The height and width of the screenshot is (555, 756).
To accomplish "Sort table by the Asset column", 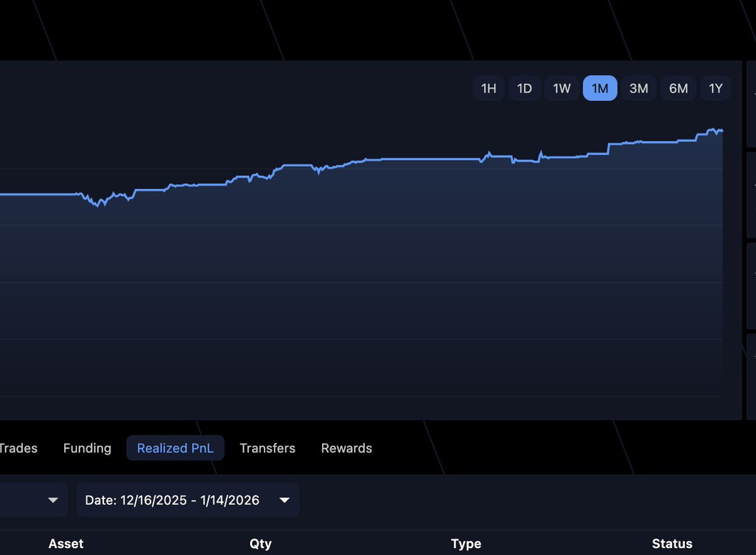I will pos(66,543).
